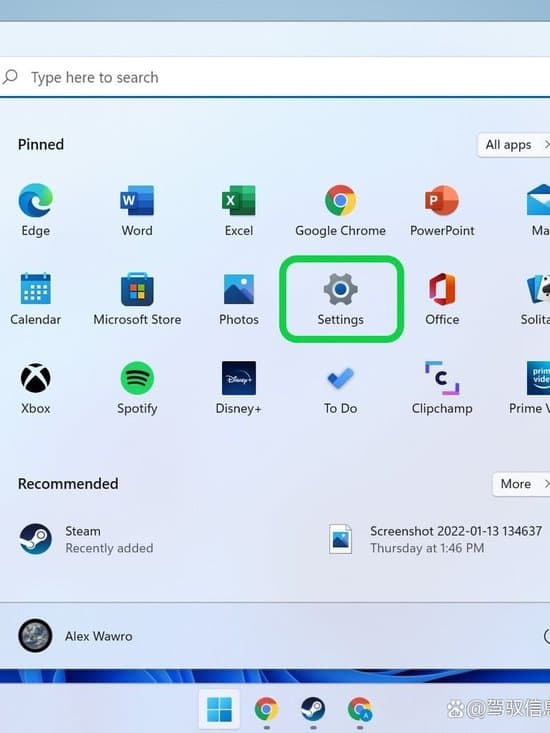Open recently added Steam recommendation

point(86,539)
